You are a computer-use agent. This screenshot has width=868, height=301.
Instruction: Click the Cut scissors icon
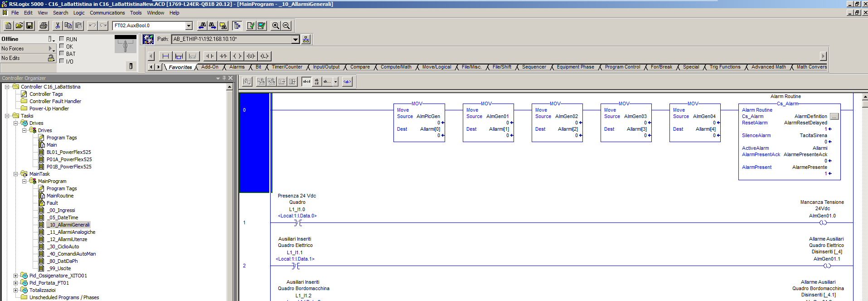pos(58,26)
